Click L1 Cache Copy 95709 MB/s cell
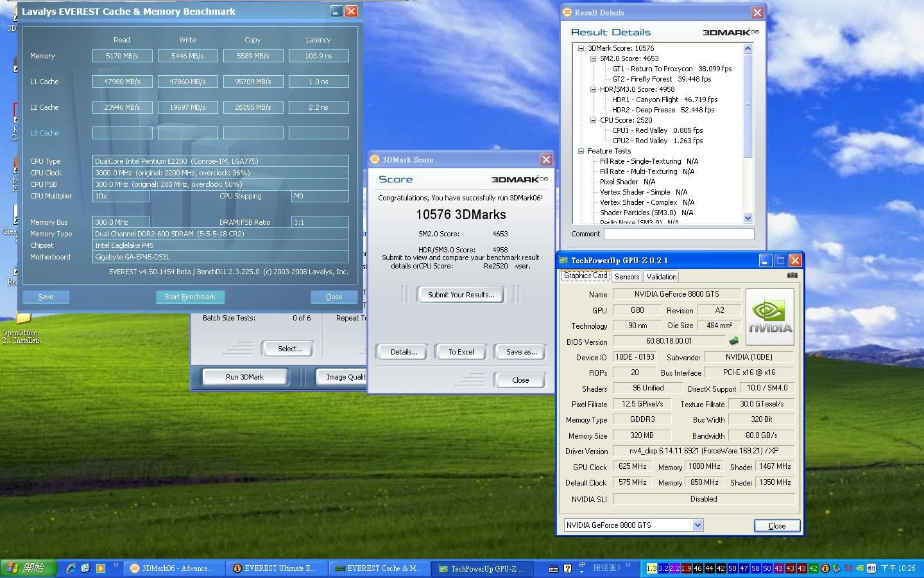Viewport: 924px width, 578px height. (x=253, y=82)
